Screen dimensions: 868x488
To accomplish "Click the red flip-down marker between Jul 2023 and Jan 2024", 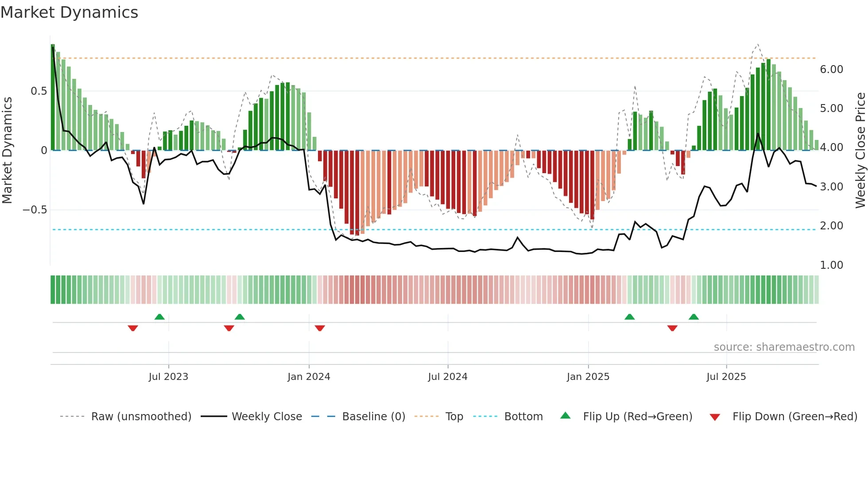I will [x=229, y=328].
